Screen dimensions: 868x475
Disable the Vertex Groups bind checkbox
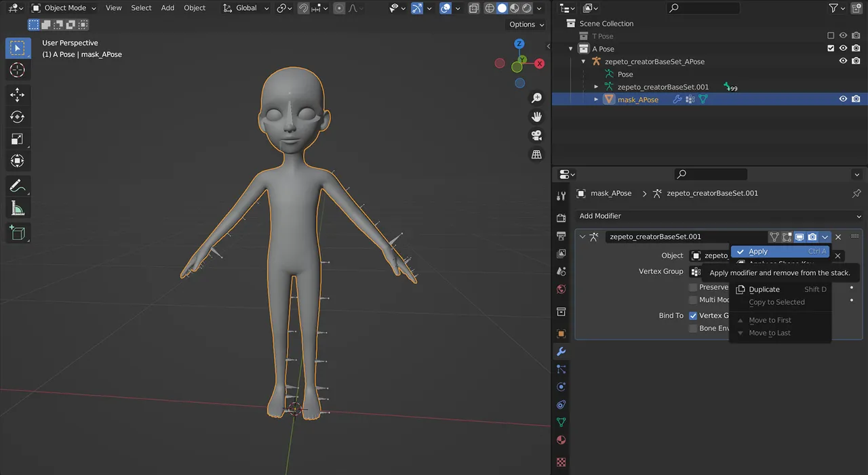(x=693, y=315)
